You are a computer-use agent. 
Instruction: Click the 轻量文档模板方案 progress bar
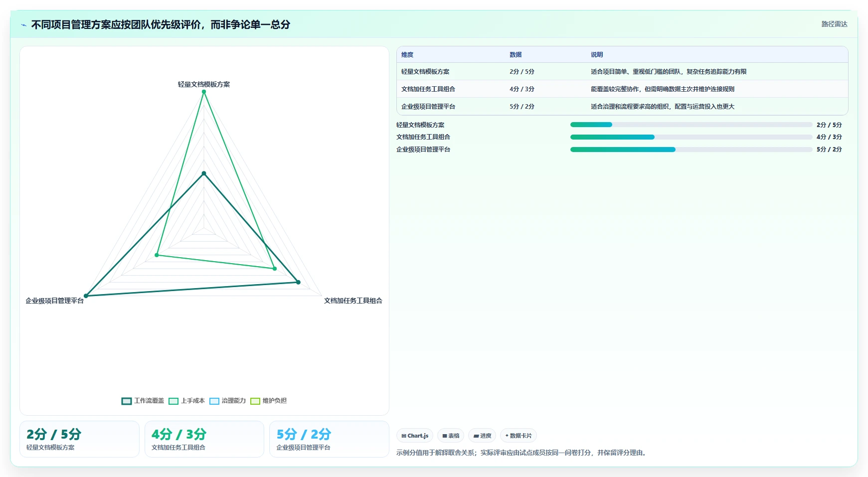691,125
